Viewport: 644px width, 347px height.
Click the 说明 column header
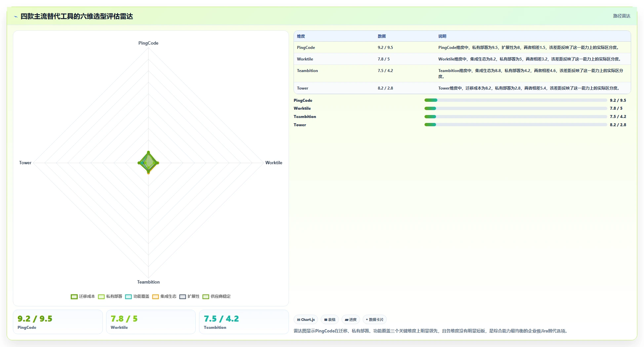coord(442,36)
